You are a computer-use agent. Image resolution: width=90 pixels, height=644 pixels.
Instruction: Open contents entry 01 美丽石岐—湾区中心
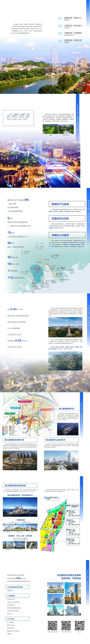tap(70, 19)
